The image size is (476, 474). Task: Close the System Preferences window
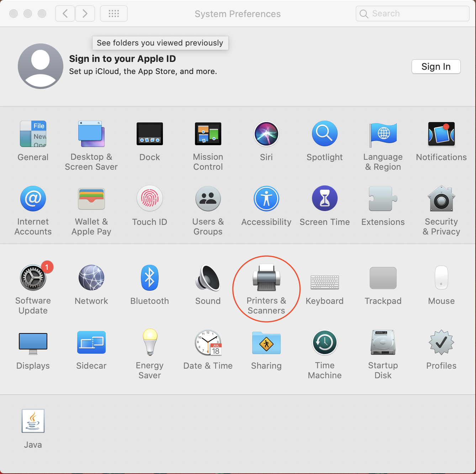[x=14, y=14]
